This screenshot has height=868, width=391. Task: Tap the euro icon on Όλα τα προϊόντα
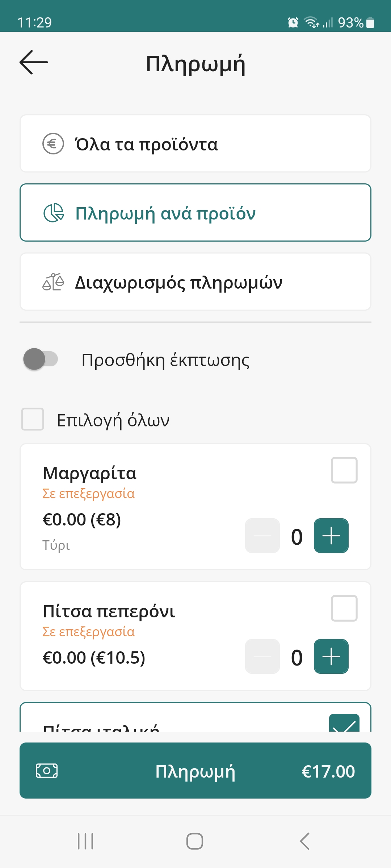[x=53, y=144]
